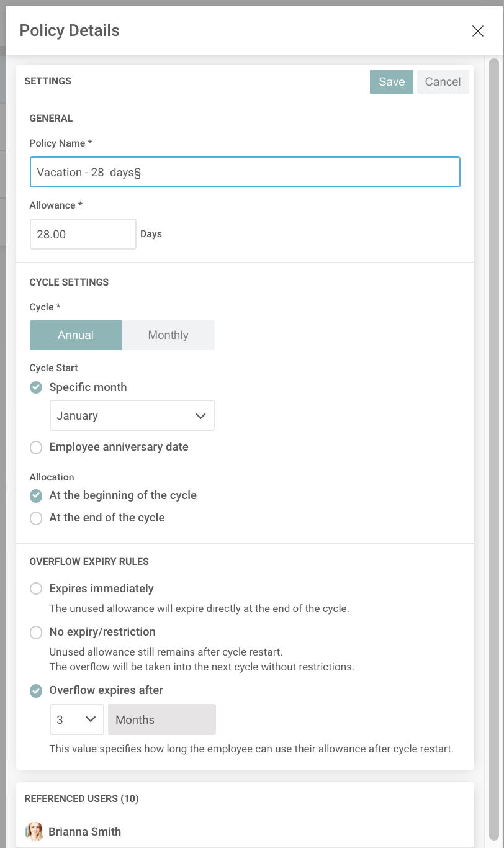The height and width of the screenshot is (848, 504).
Task: Open the January month dropdown
Action: pyautogui.click(x=132, y=416)
